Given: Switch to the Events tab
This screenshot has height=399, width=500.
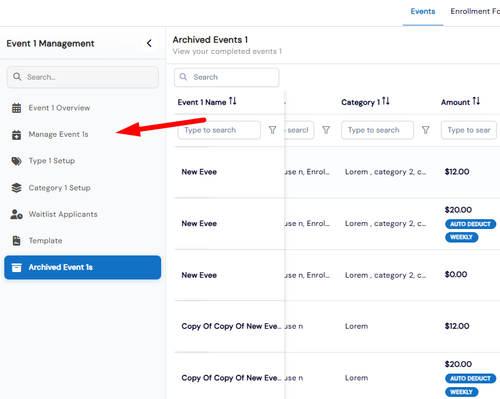Looking at the screenshot, I should [423, 11].
